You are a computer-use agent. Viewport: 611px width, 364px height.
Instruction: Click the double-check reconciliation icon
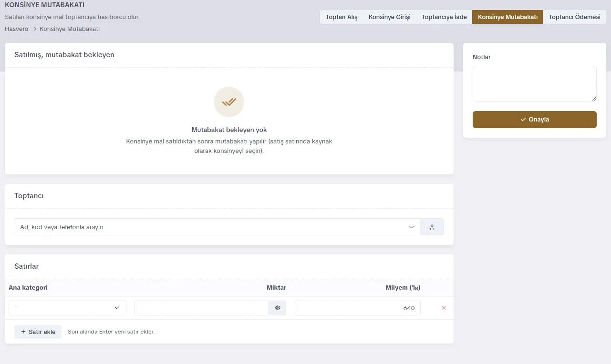(229, 102)
